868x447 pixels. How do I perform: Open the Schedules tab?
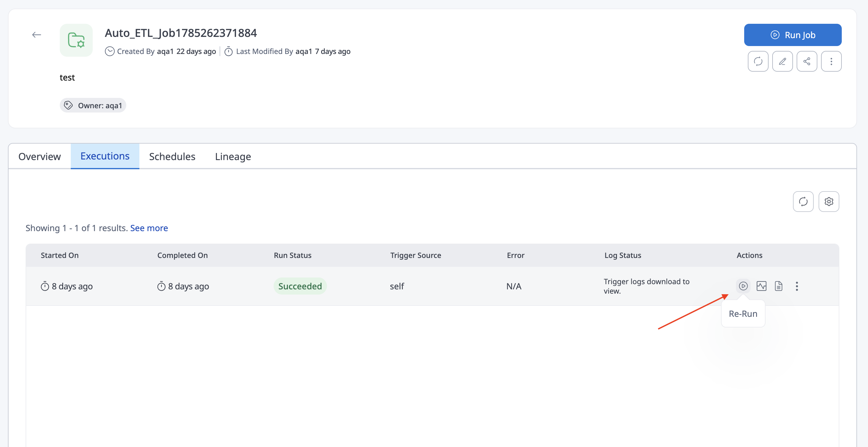click(x=172, y=156)
